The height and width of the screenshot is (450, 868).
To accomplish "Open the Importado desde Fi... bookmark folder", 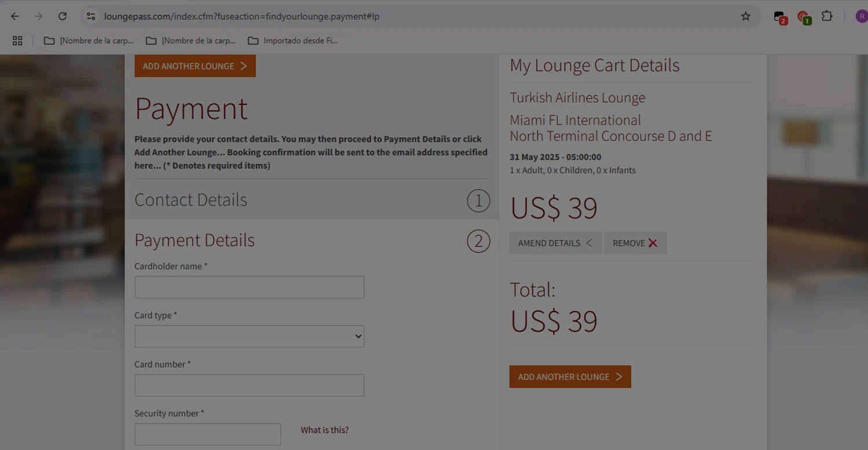I will [x=293, y=41].
